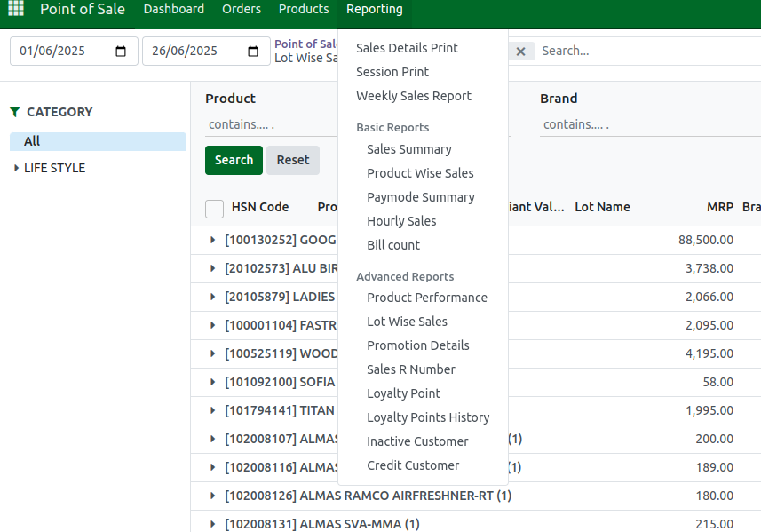
Task: Expand the LIFE STYLE category
Action: 16,168
